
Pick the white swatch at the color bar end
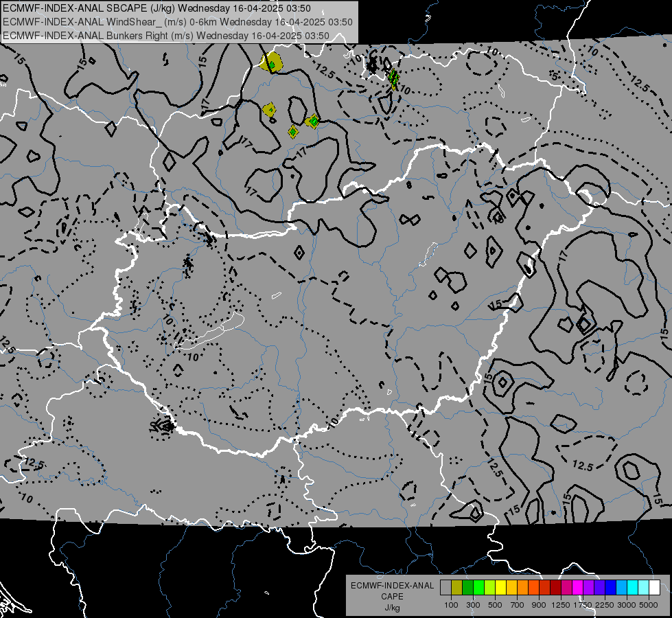pyautogui.click(x=655, y=588)
